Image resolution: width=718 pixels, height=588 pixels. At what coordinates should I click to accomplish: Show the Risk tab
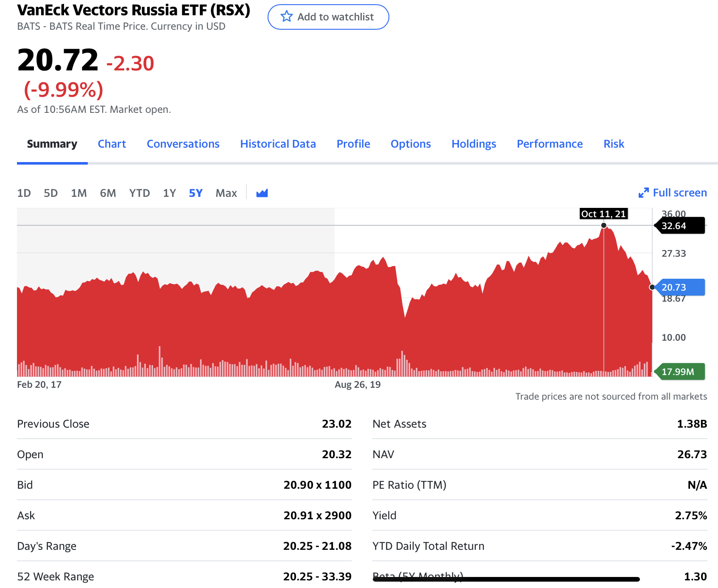(614, 144)
